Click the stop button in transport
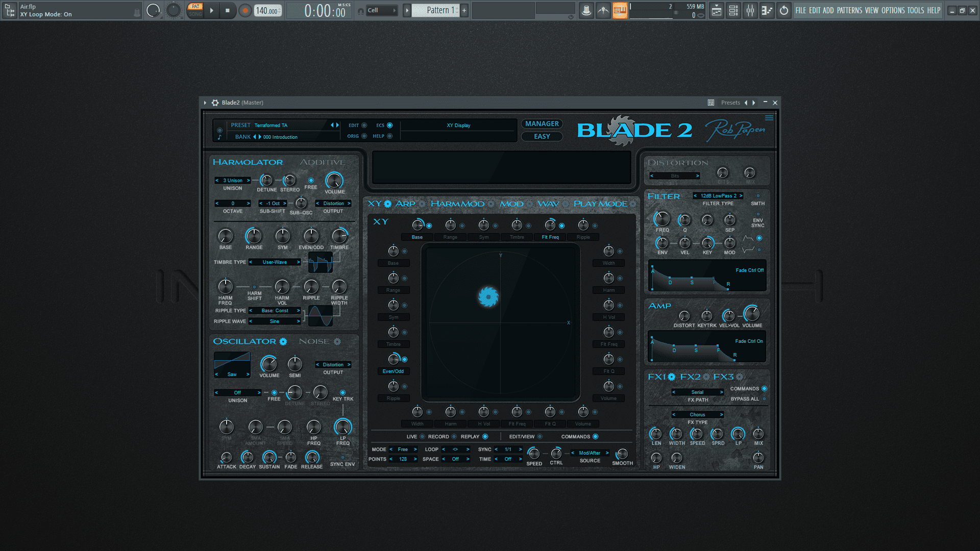This screenshot has width=980, height=551. (228, 10)
